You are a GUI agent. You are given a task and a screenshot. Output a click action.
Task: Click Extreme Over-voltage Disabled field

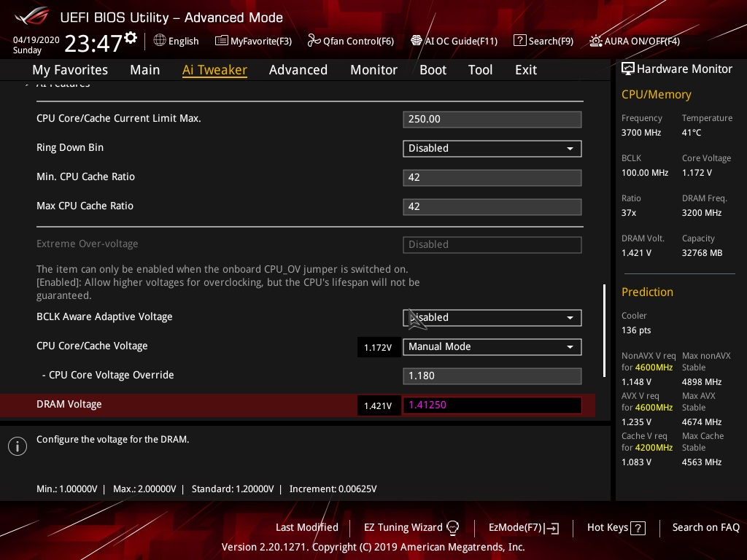tap(492, 245)
